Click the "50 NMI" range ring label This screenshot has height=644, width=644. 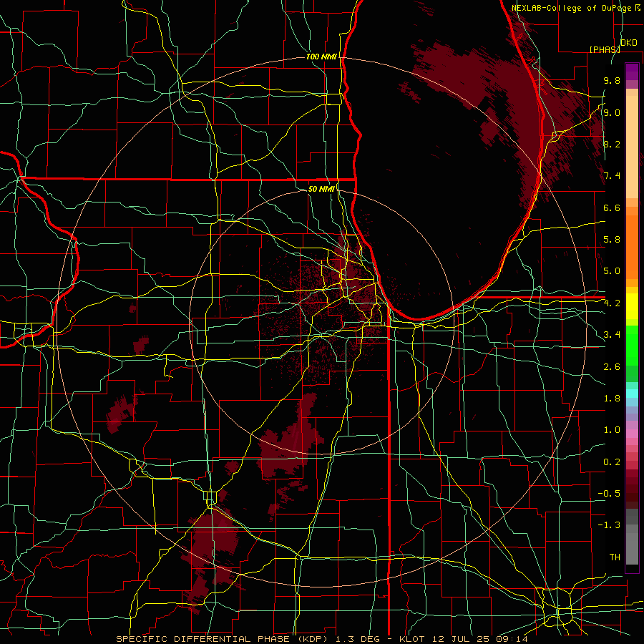pyautogui.click(x=321, y=189)
